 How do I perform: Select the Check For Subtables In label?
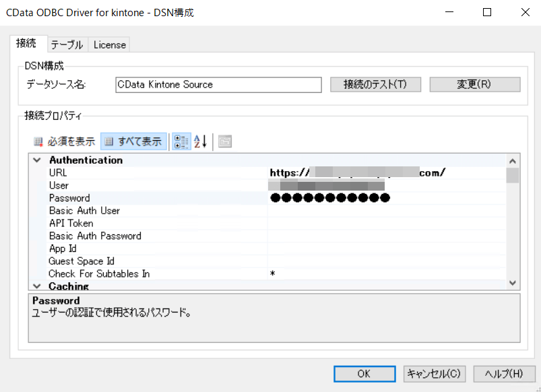99,274
